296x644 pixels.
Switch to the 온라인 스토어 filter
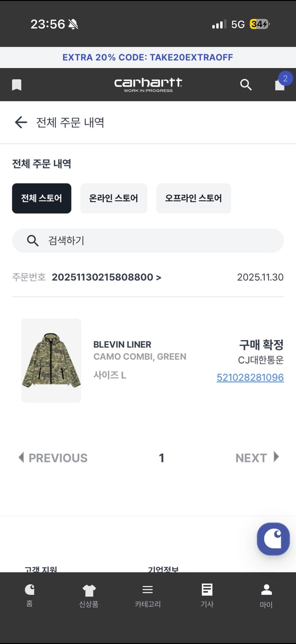tap(114, 198)
